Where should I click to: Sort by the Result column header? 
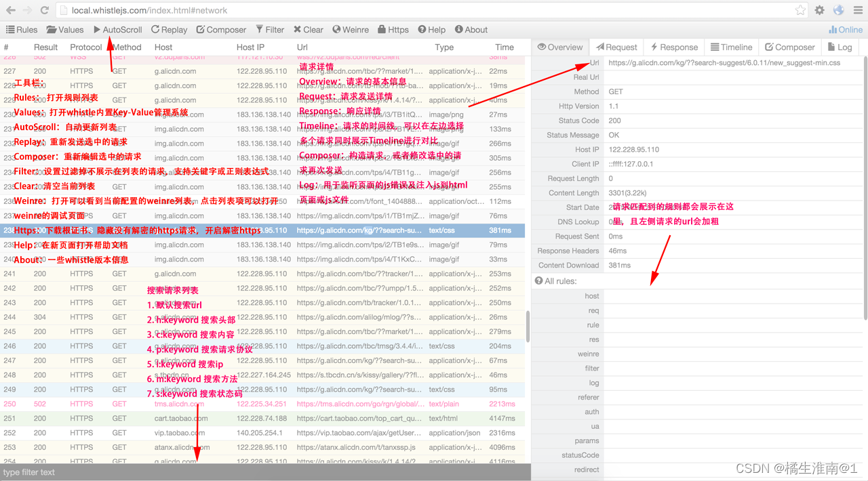point(45,47)
